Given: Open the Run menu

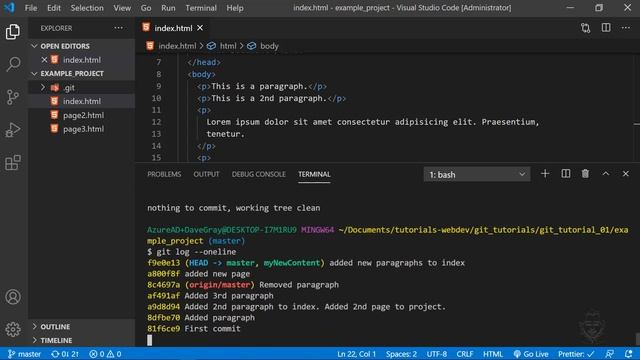Looking at the screenshot, I should 168,8.
